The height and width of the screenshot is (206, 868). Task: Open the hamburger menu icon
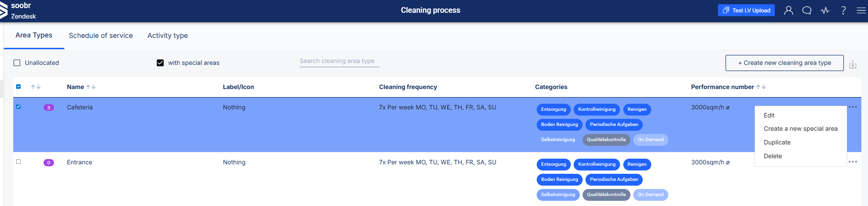(x=861, y=10)
